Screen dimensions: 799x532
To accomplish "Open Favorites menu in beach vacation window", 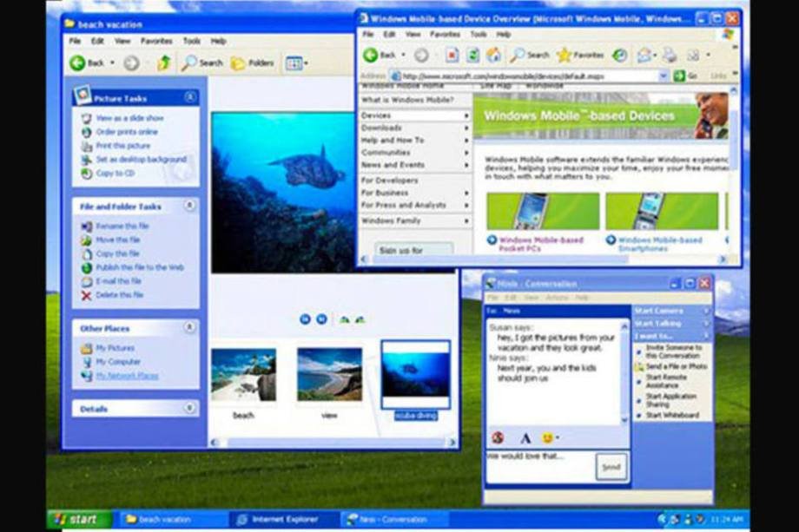I will point(156,41).
